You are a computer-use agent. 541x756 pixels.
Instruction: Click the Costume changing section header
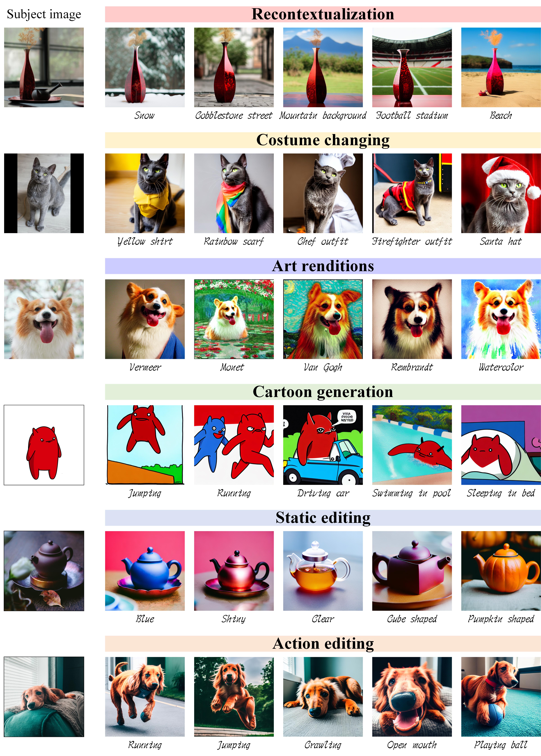323,140
